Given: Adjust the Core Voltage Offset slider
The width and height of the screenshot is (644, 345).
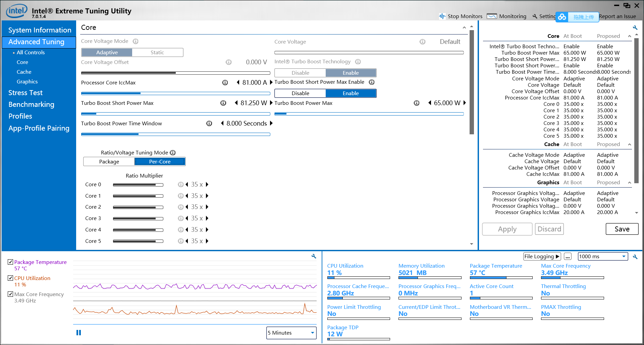Looking at the screenshot, I should (x=175, y=73).
